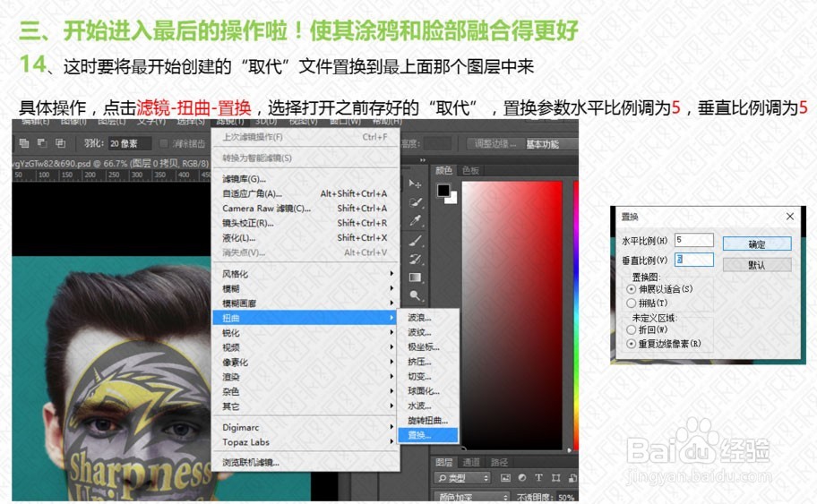Select the 拼贴(T) radio option
The height and width of the screenshot is (504, 817).
631,303
